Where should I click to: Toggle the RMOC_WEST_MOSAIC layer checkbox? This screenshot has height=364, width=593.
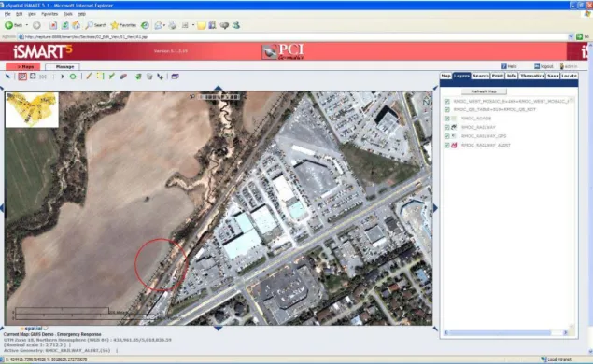coord(447,102)
